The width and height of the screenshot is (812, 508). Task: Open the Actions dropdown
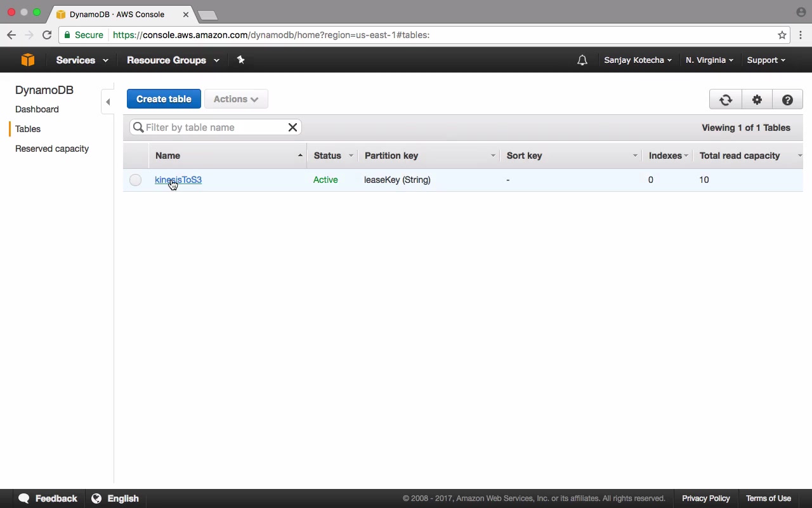[236, 99]
